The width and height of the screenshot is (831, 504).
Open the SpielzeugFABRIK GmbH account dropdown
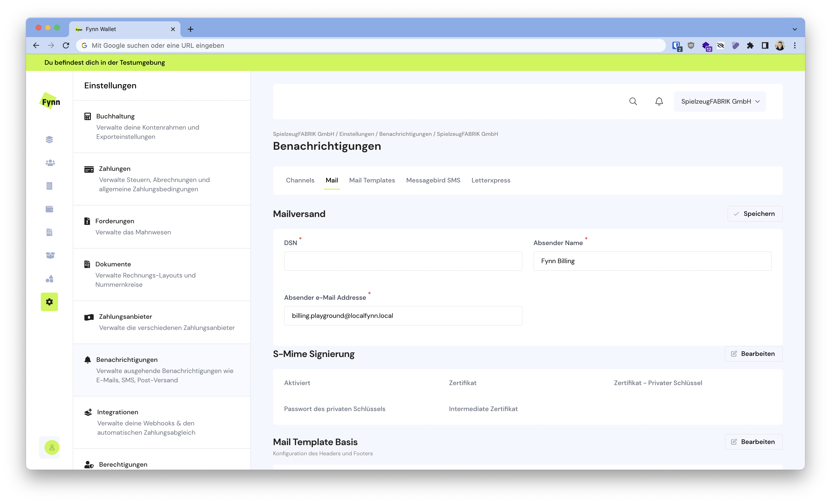[x=720, y=102]
